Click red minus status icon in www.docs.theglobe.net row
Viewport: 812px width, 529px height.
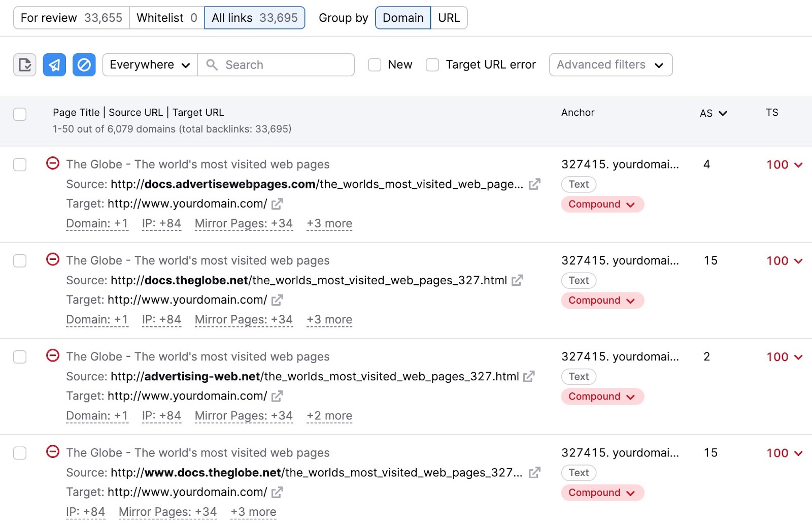(x=53, y=451)
